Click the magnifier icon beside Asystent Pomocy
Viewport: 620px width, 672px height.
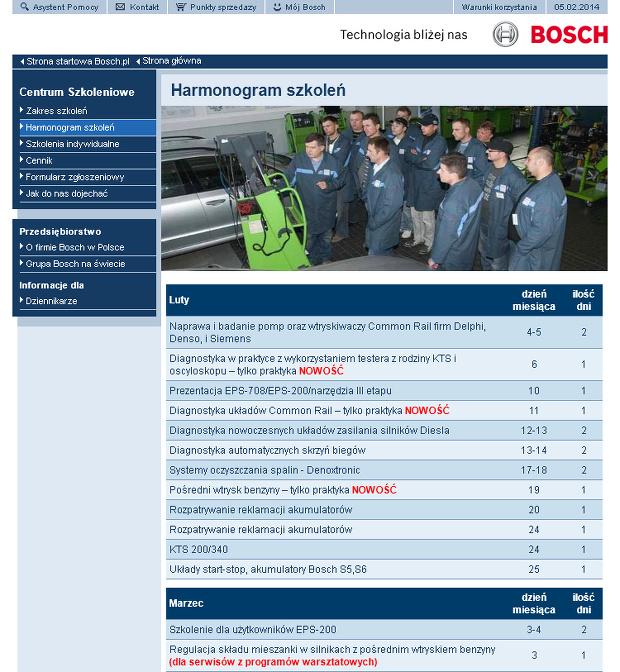[x=24, y=6]
